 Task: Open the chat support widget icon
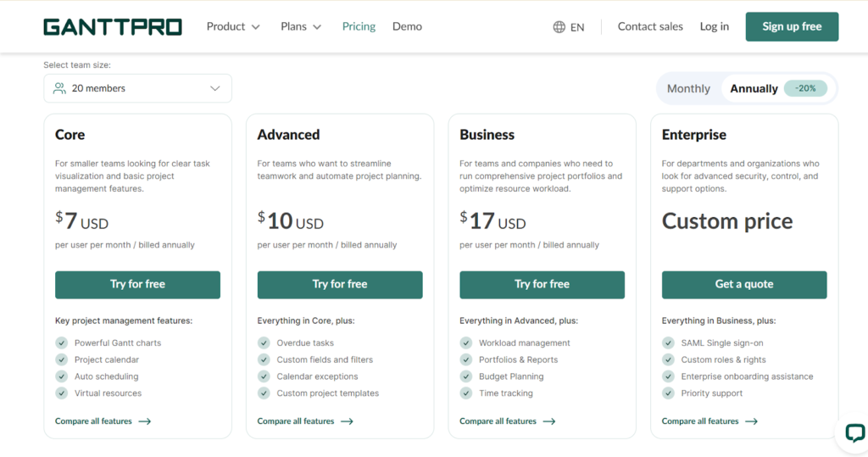tap(854, 433)
